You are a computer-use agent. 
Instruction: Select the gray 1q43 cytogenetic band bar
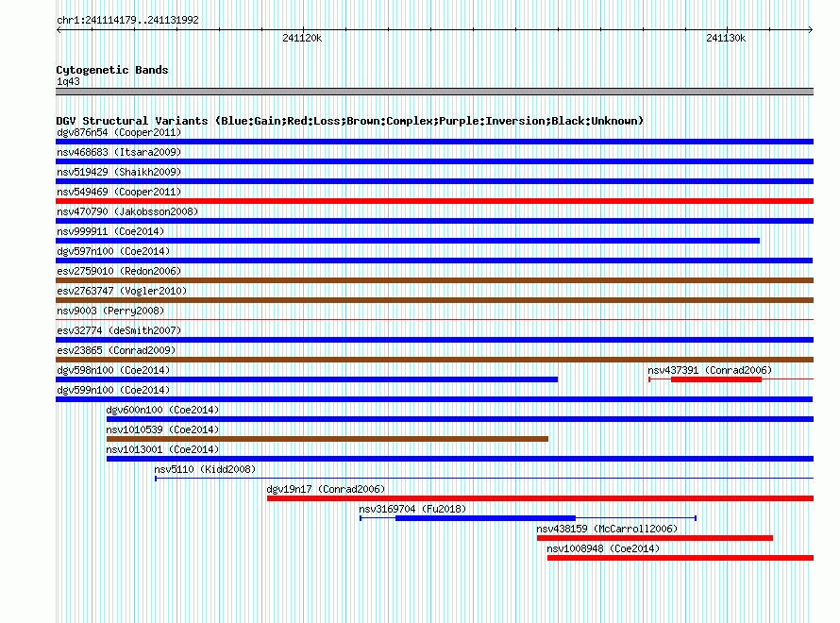[434, 92]
